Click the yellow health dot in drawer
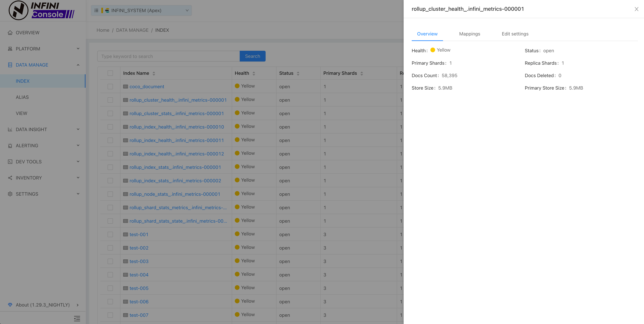The height and width of the screenshot is (324, 644). coord(432,50)
